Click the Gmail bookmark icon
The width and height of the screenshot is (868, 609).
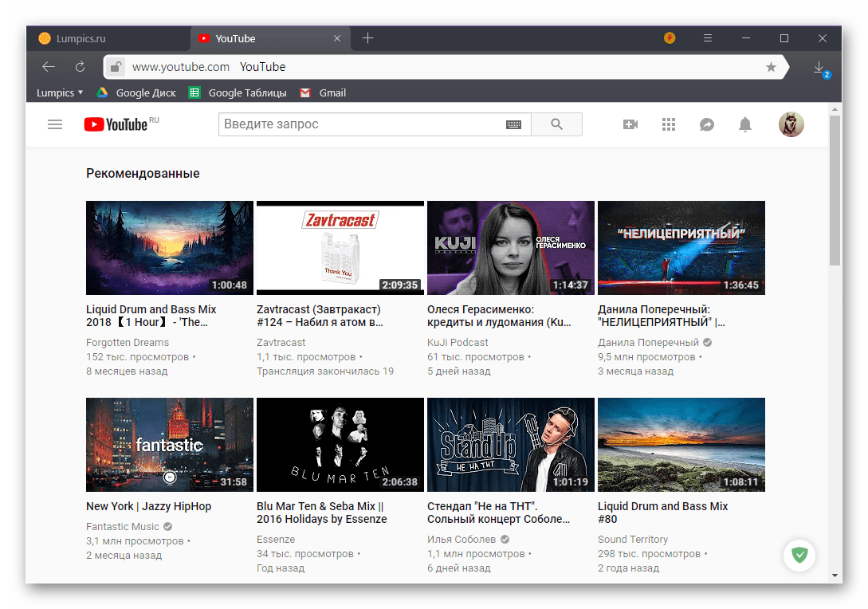(x=305, y=92)
